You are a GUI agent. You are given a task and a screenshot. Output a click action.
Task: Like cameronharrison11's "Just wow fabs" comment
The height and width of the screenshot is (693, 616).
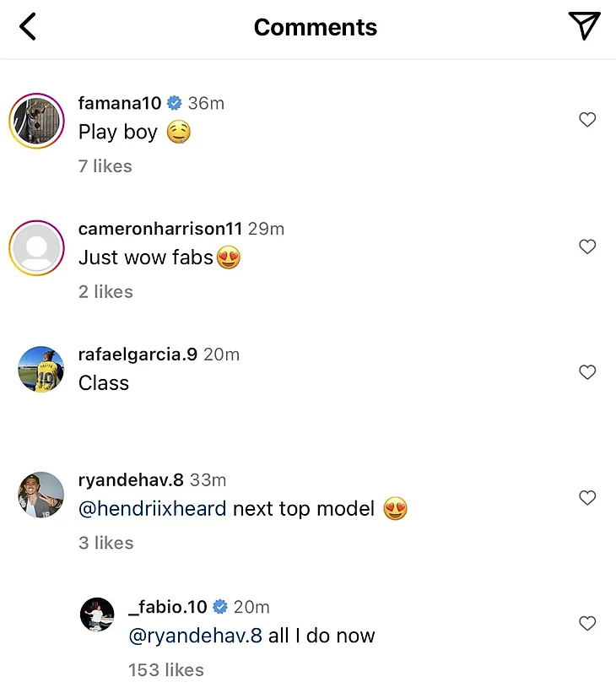(587, 246)
